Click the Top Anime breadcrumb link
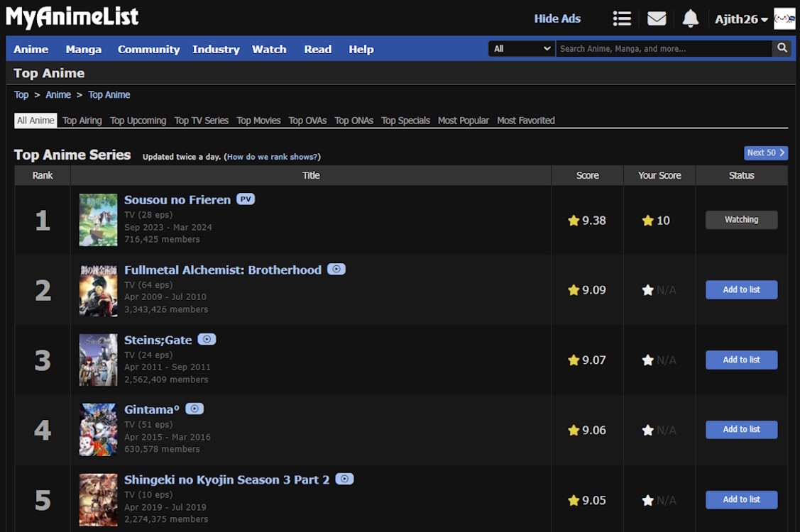800x532 pixels. pyautogui.click(x=109, y=95)
